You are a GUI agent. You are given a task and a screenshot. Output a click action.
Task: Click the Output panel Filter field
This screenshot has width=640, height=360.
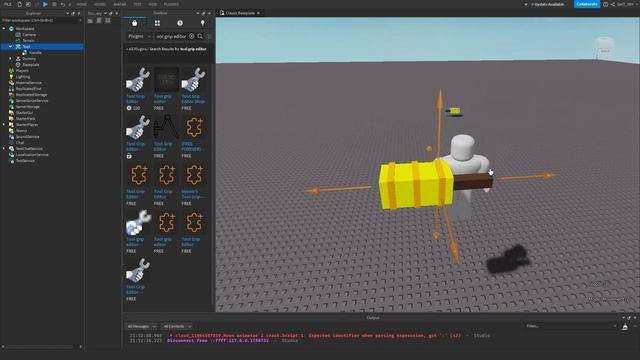(571, 326)
